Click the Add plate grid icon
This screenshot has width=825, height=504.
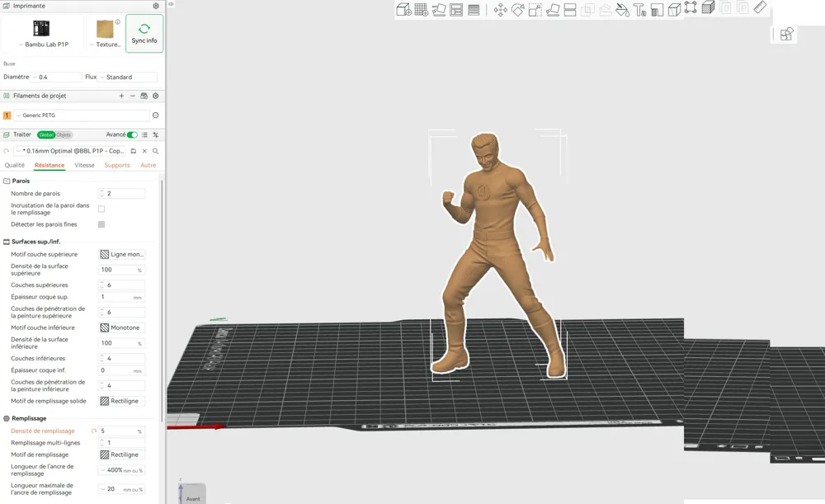click(422, 9)
